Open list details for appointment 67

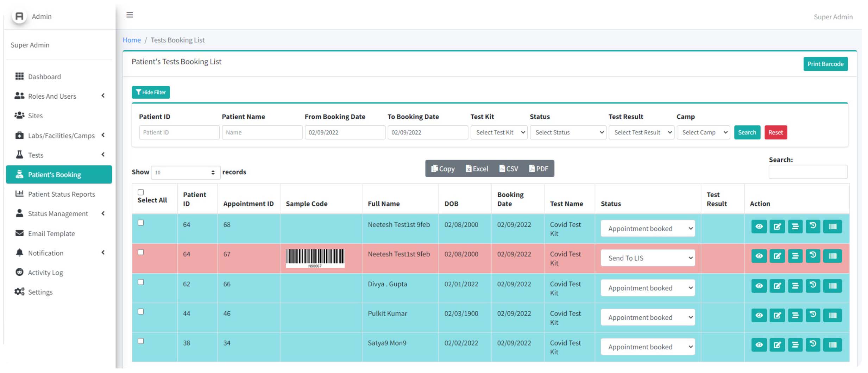click(x=795, y=256)
